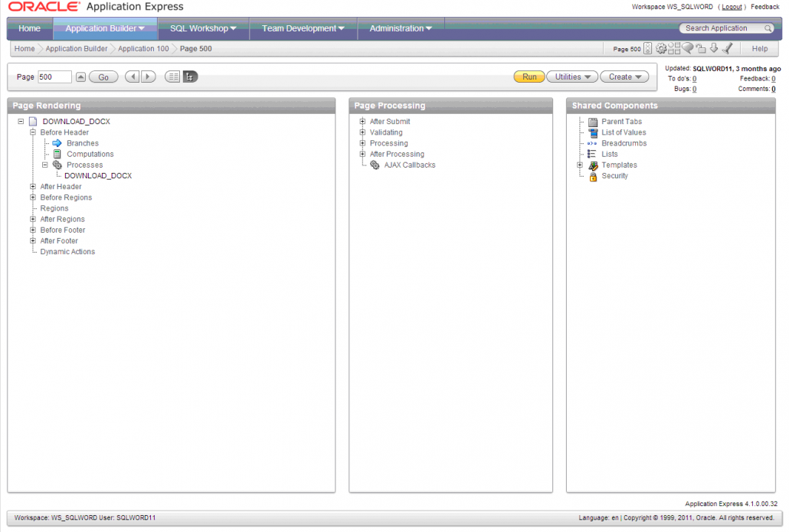
Task: Click the padlock page lock icon
Action: [699, 48]
